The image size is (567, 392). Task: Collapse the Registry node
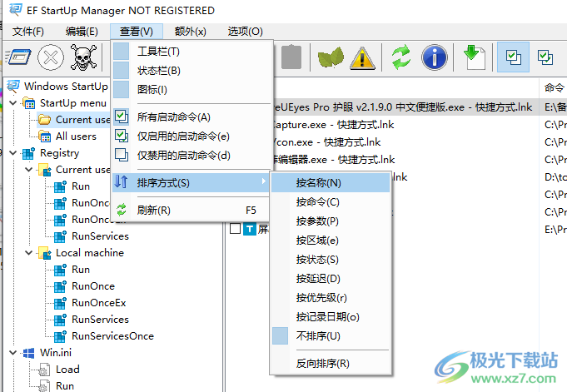coord(13,153)
